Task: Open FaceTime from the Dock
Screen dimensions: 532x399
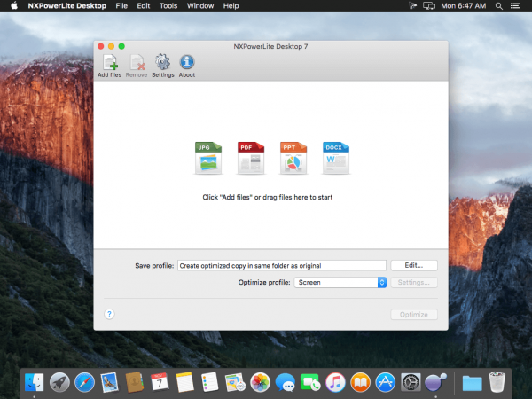Action: coord(310,382)
